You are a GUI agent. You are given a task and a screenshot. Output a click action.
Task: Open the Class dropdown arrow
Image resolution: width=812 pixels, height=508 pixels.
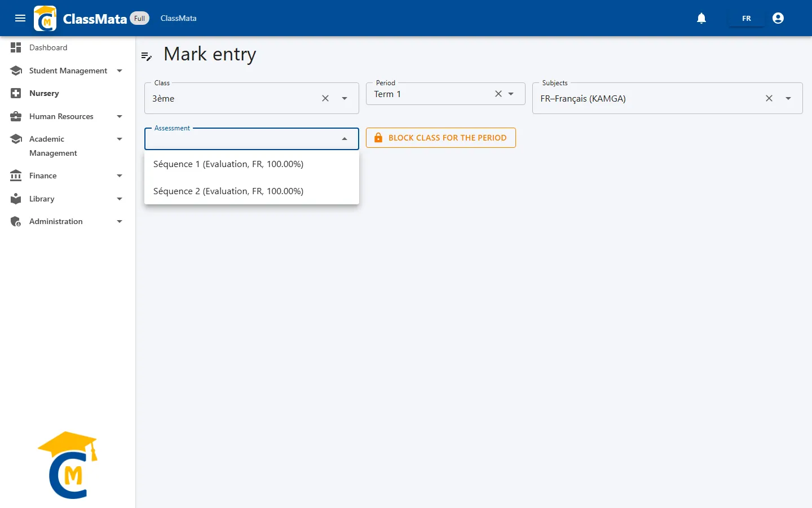pos(345,98)
